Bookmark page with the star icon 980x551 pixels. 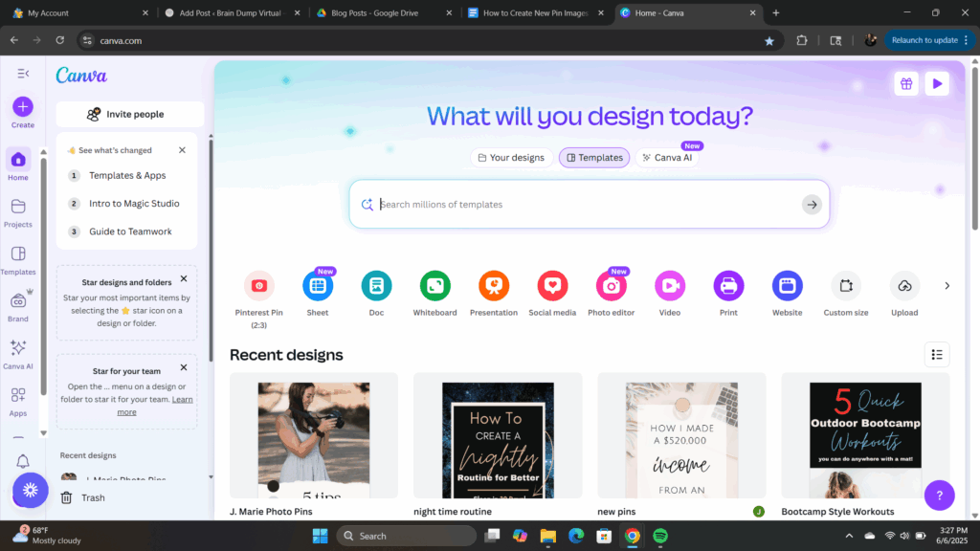pos(769,40)
